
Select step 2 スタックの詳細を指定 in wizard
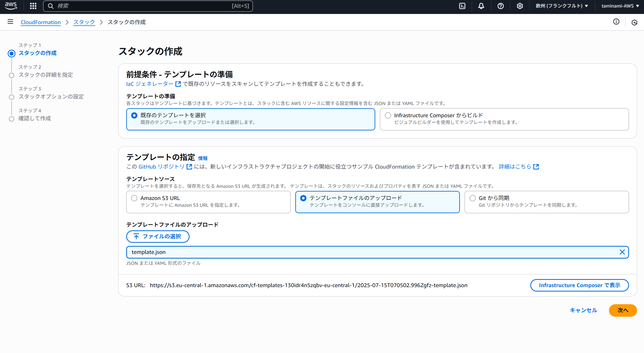point(46,75)
